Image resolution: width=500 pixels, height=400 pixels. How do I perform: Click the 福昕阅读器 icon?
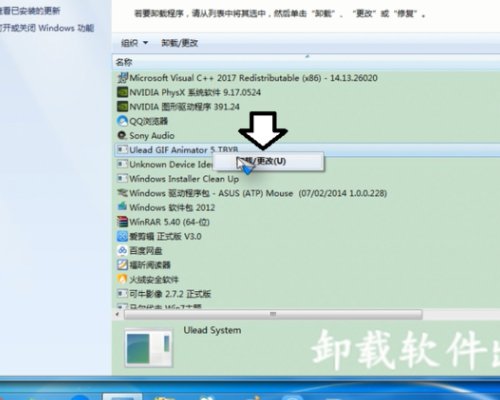coord(122,265)
